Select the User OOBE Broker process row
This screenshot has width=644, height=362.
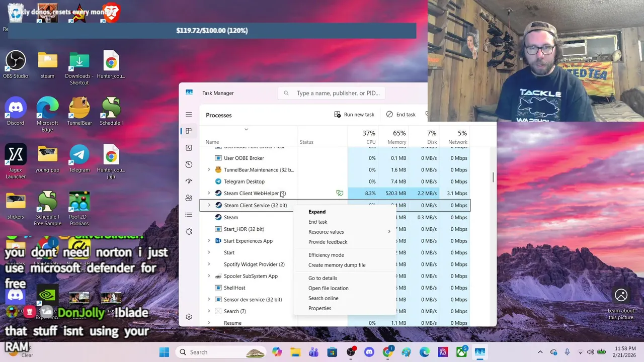coord(335,158)
